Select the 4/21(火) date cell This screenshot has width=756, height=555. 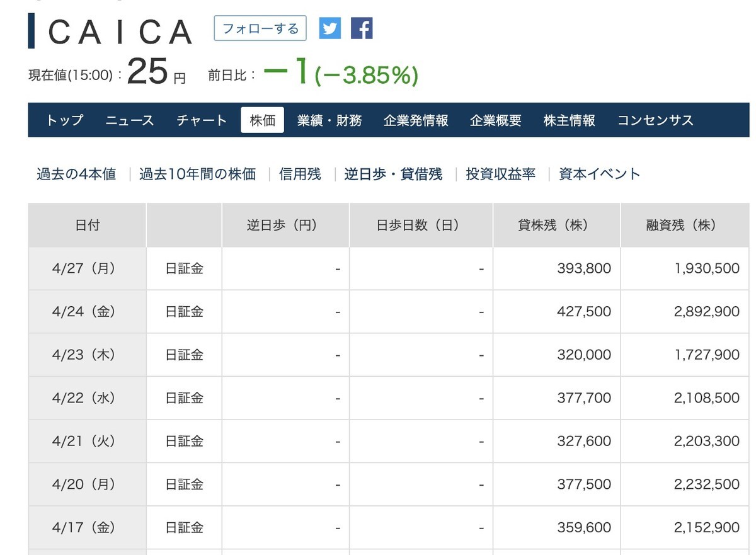[x=87, y=441]
